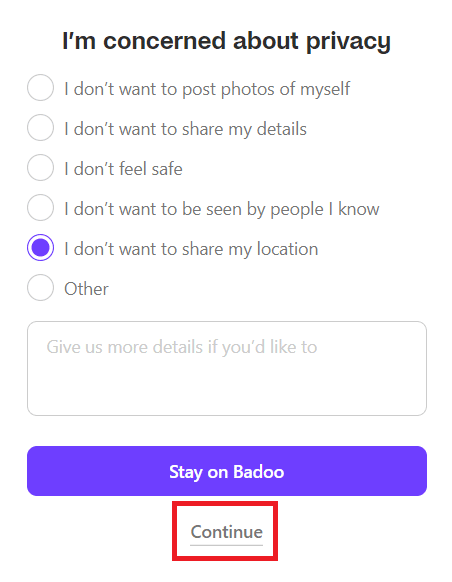Click label text "I don't want to post photos of myself"
The height and width of the screenshot is (582, 452).
click(207, 89)
